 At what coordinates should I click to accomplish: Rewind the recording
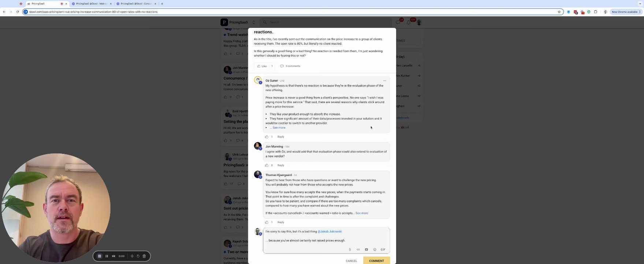(x=113, y=256)
